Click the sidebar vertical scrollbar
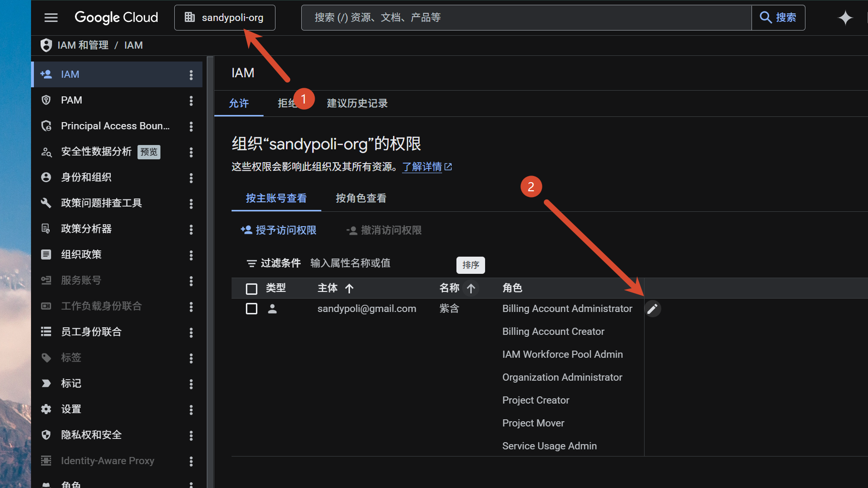This screenshot has height=488, width=868. [210, 272]
